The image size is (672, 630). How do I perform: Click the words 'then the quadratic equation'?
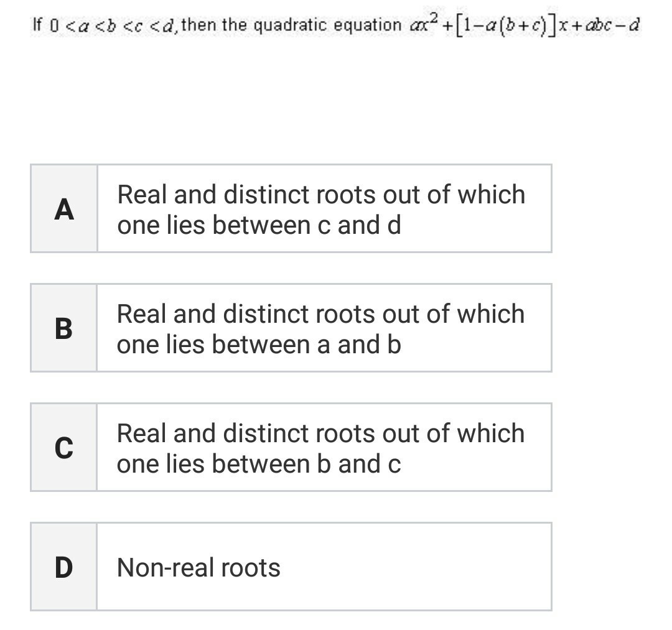[x=291, y=25]
